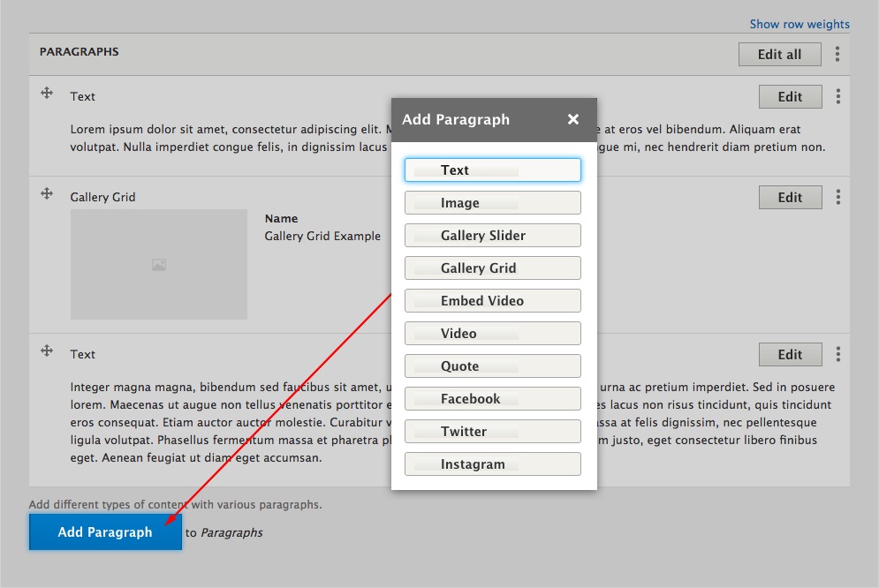Edit the Gallery Grid paragraph

click(790, 198)
